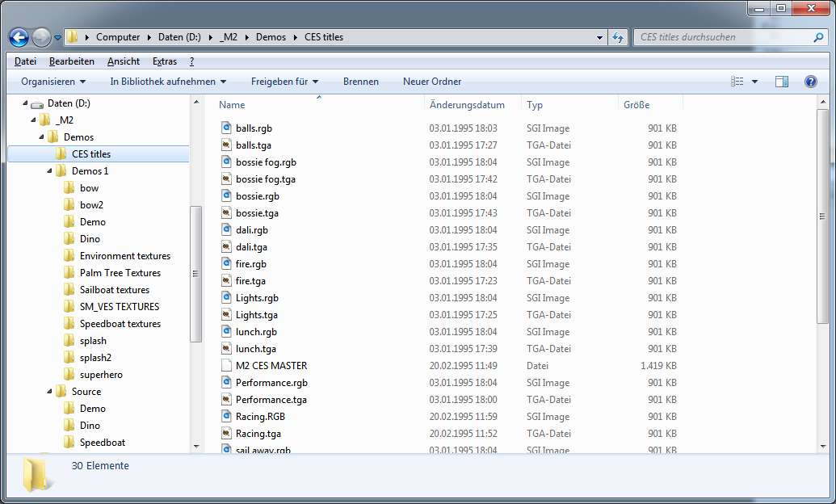Click the 1.419 KB size value
Screen dimensions: 836x504
pos(658,366)
